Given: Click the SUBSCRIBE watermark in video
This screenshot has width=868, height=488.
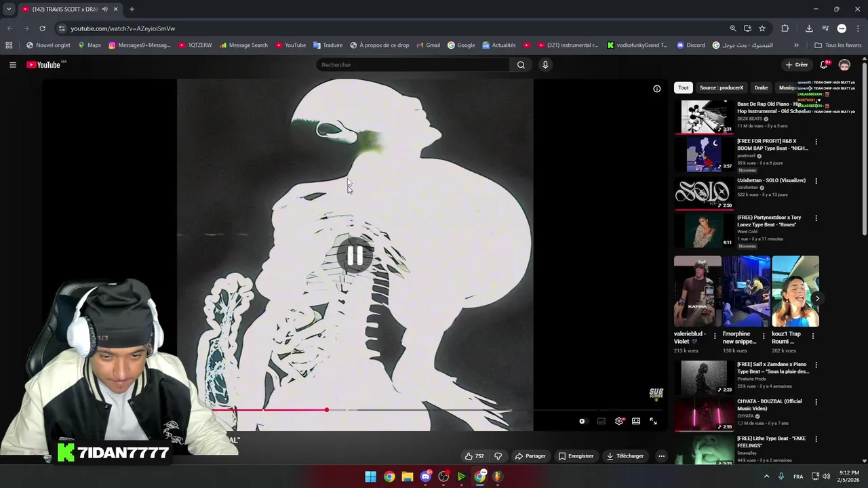Looking at the screenshot, I should tap(656, 394).
